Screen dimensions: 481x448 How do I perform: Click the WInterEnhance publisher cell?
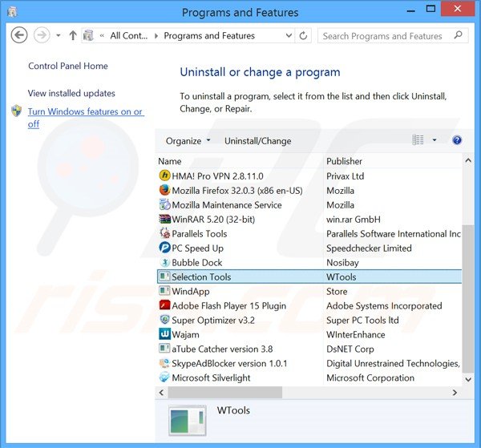pos(355,334)
